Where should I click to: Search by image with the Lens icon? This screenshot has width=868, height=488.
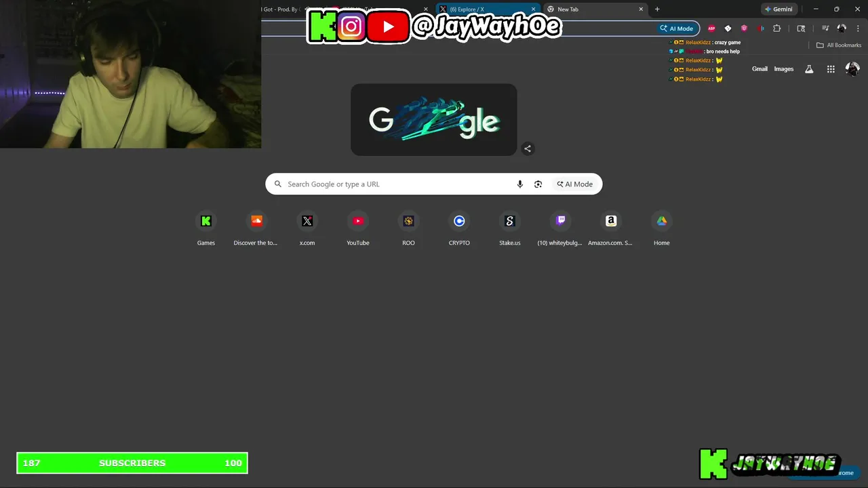(x=538, y=184)
